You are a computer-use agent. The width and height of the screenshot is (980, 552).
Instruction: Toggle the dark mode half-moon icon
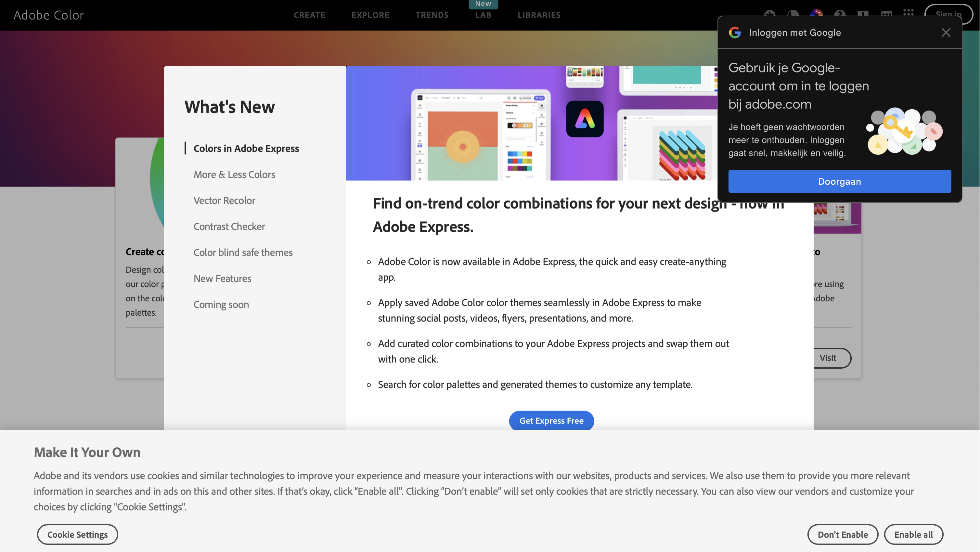pos(793,13)
